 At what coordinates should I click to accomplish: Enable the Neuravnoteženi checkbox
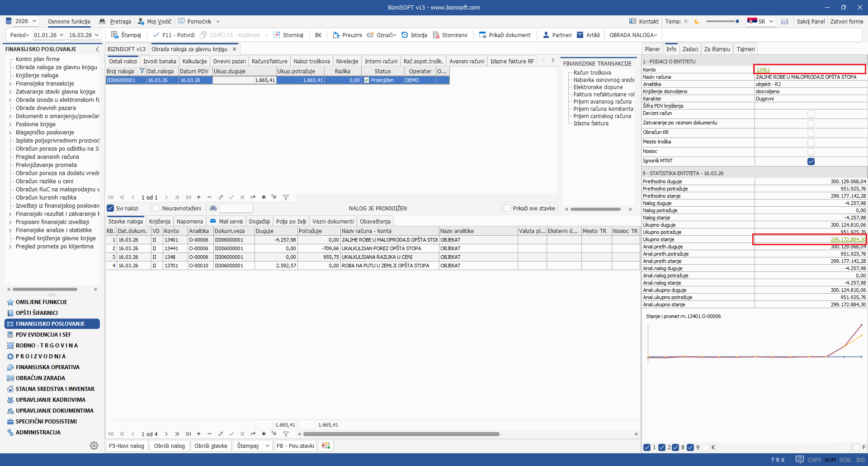click(x=156, y=208)
